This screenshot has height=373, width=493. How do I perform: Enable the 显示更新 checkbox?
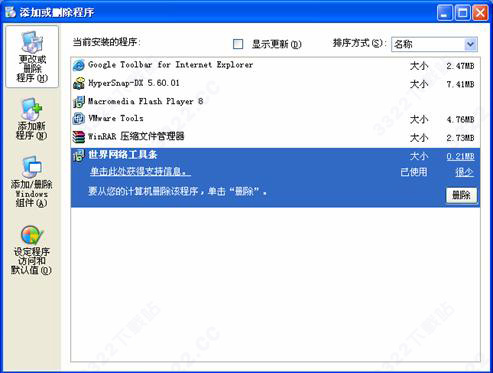[238, 44]
